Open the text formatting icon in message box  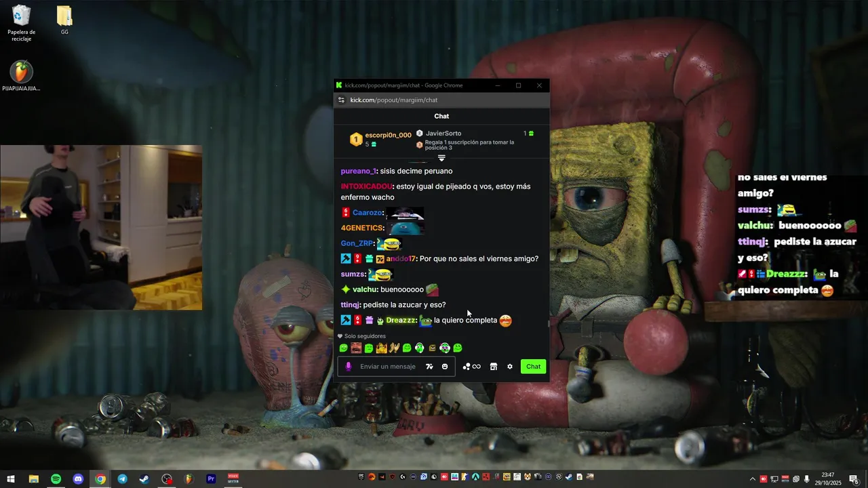coord(429,367)
